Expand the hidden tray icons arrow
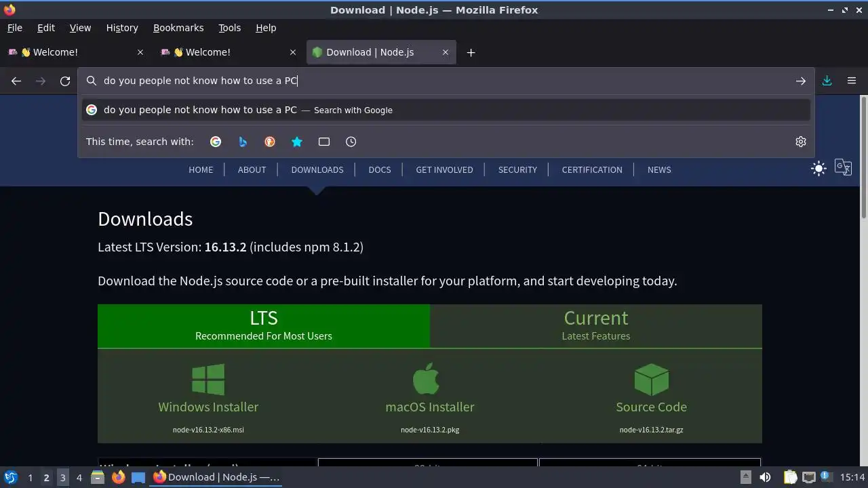Viewport: 868px width, 488px height. (746, 477)
